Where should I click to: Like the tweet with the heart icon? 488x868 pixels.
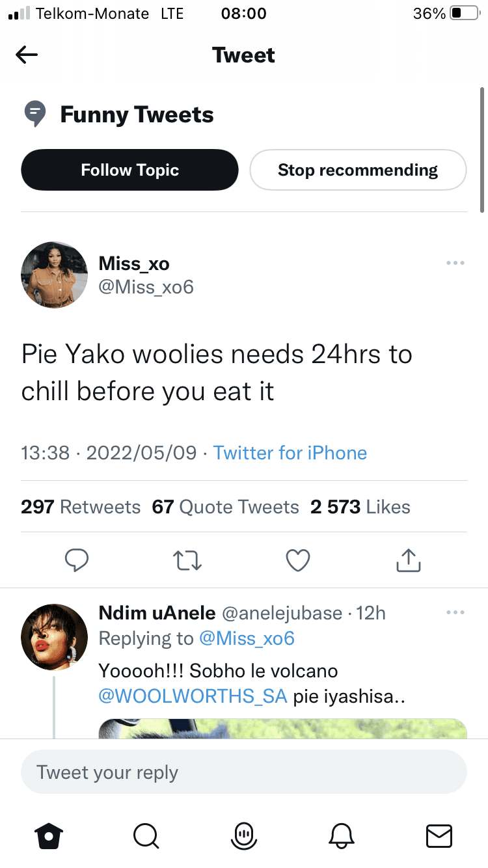(x=298, y=560)
